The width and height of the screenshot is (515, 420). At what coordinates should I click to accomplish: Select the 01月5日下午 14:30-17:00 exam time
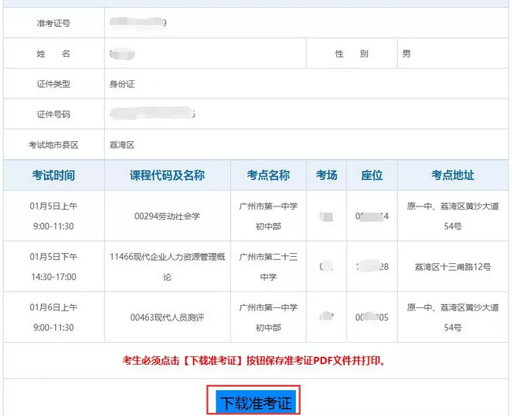pyautogui.click(x=54, y=267)
